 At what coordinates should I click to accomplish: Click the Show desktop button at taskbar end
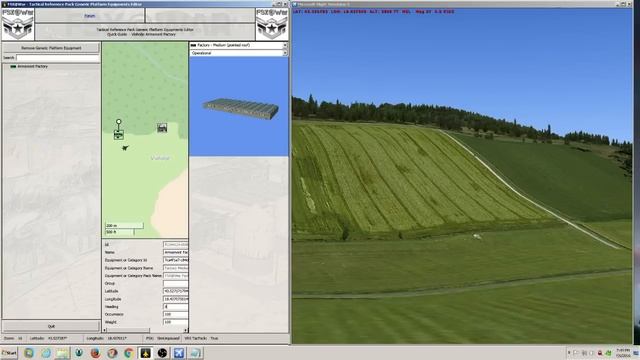637,353
